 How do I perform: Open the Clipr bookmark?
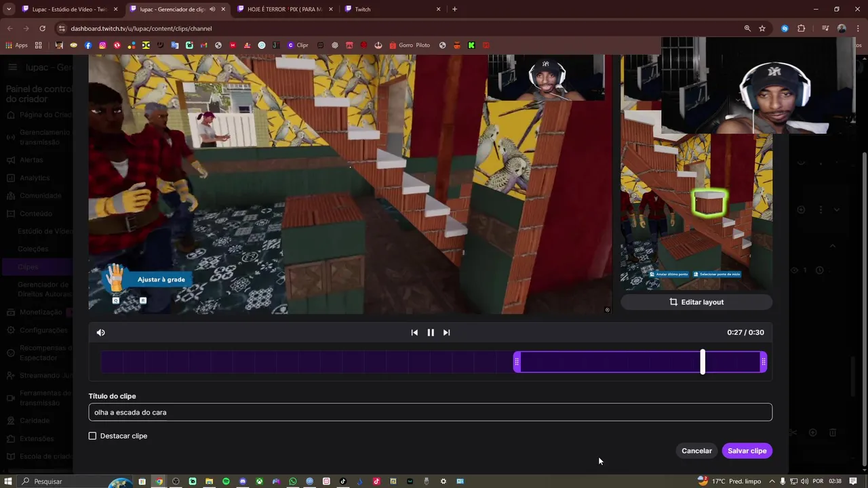click(x=298, y=45)
